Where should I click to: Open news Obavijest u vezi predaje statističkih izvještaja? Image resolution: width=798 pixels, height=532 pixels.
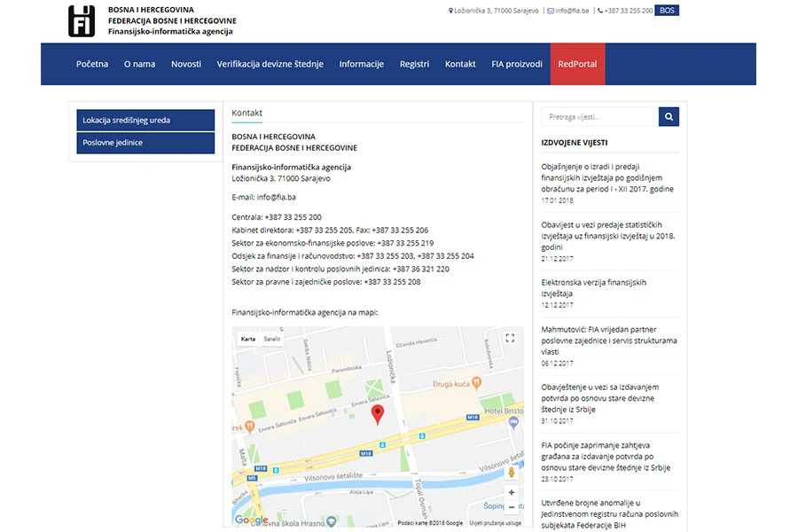(608, 236)
